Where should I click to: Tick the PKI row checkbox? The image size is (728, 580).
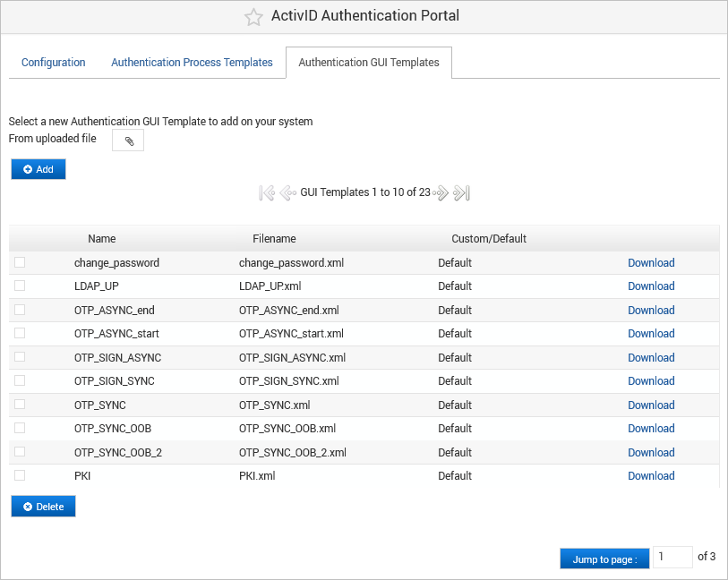19,475
